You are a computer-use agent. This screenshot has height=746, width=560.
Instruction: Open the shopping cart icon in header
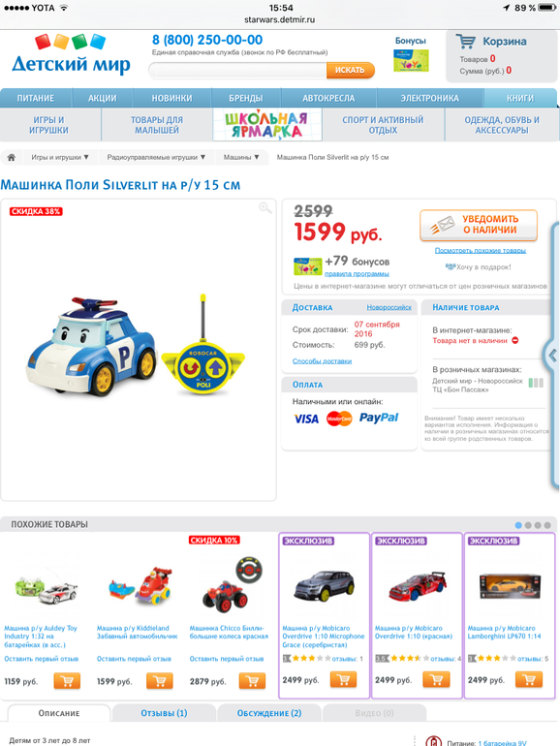coord(465,42)
